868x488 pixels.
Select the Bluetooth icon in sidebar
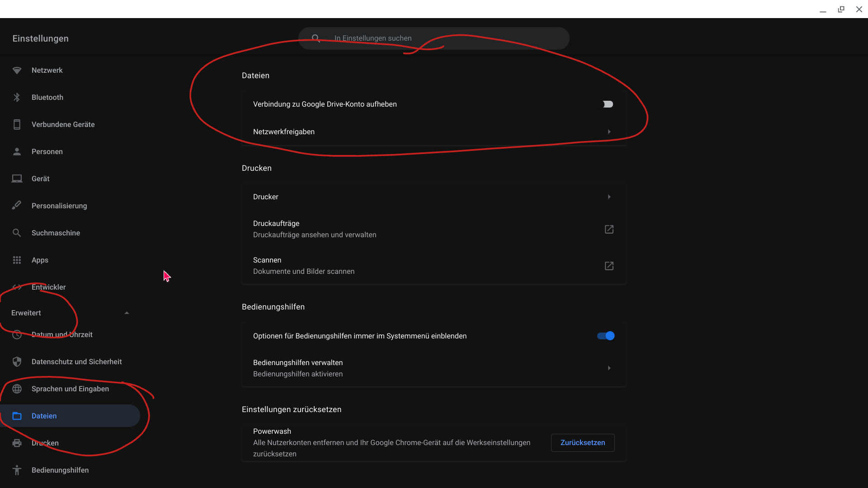point(17,98)
